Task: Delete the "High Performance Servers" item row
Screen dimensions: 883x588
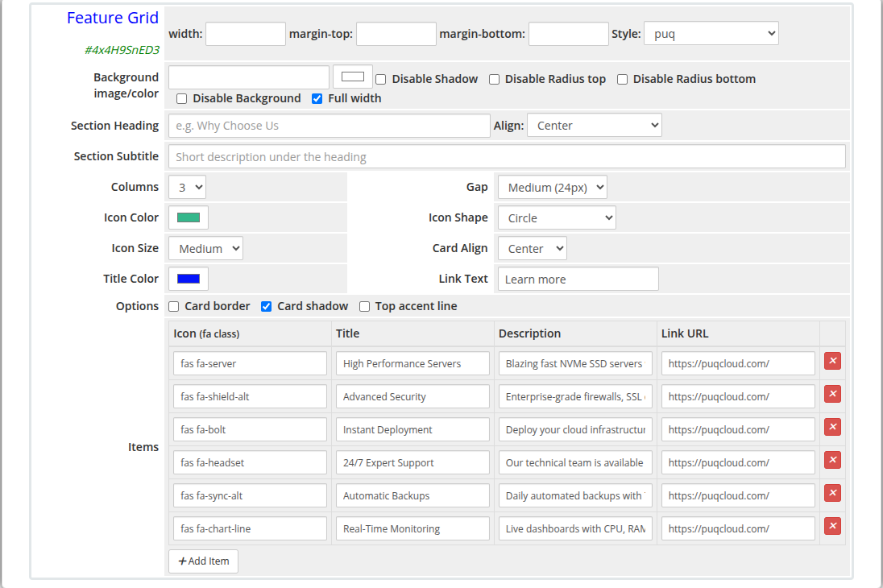Action: coord(832,361)
